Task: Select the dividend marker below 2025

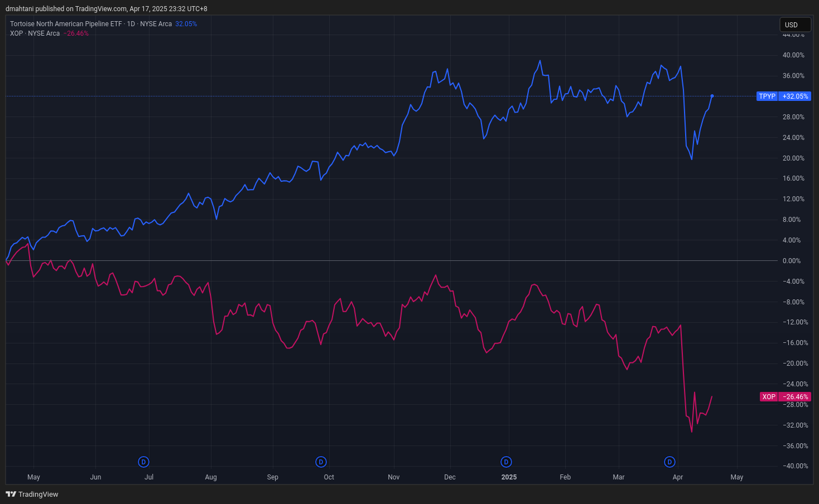Action: [x=506, y=462]
